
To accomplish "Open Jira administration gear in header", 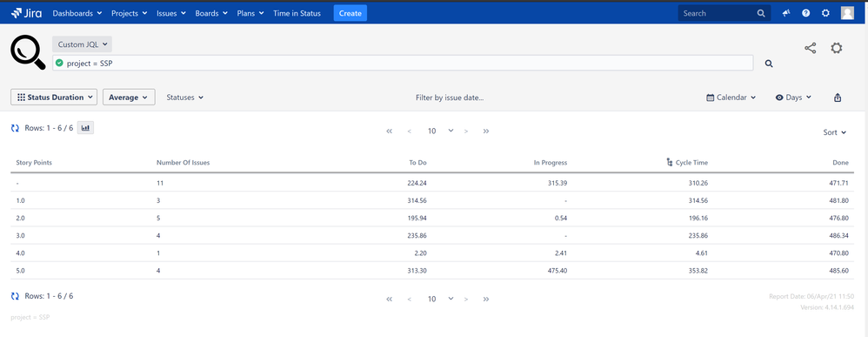I will (x=825, y=13).
